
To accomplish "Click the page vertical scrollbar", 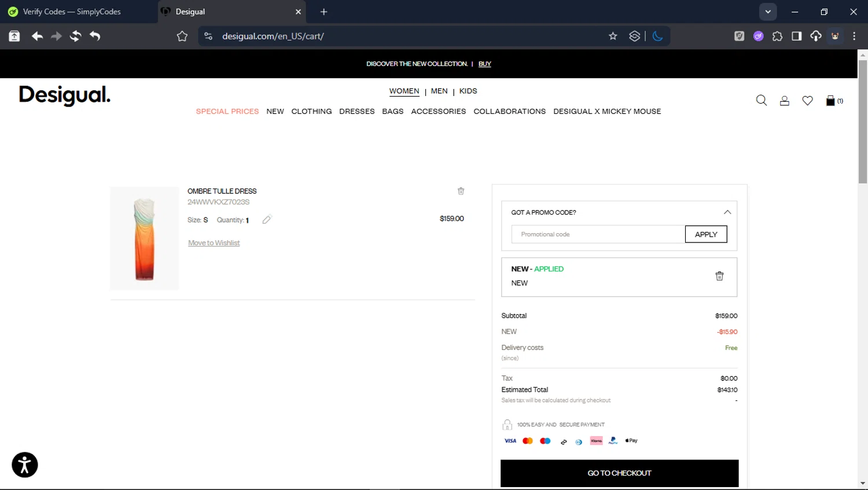I will (x=863, y=121).
